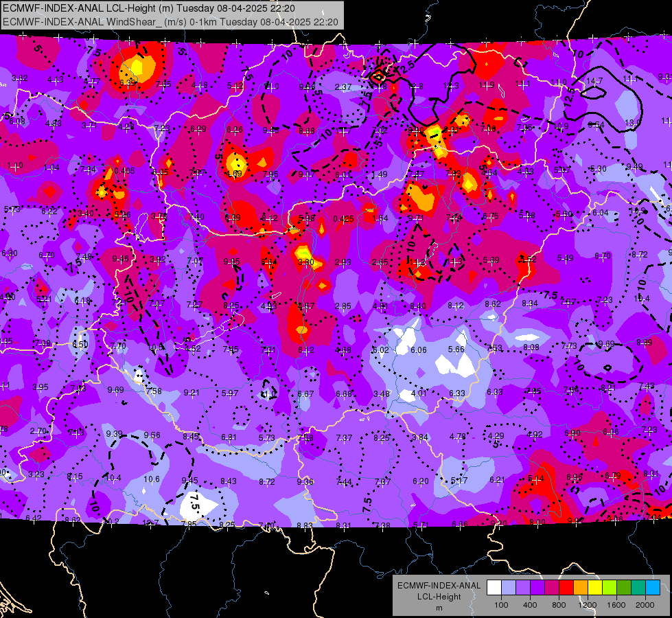Click the grid value 4.69
This screenshot has height=618, width=672.
(x=235, y=174)
